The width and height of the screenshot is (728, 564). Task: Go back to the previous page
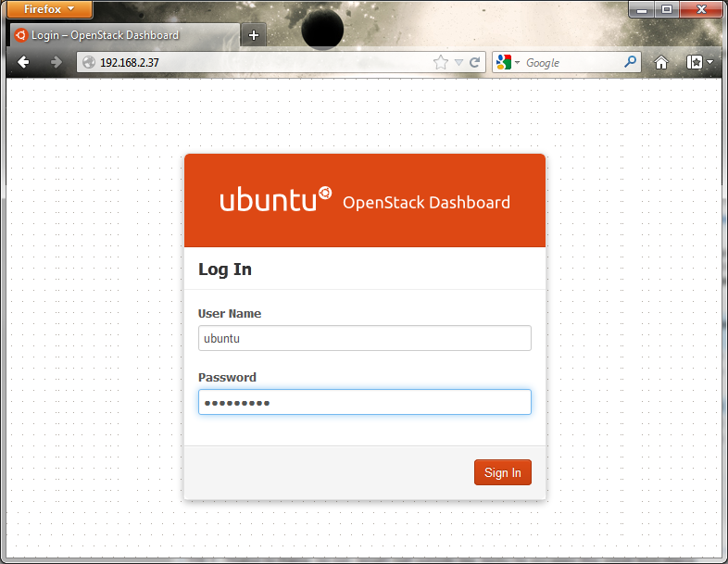click(x=24, y=62)
